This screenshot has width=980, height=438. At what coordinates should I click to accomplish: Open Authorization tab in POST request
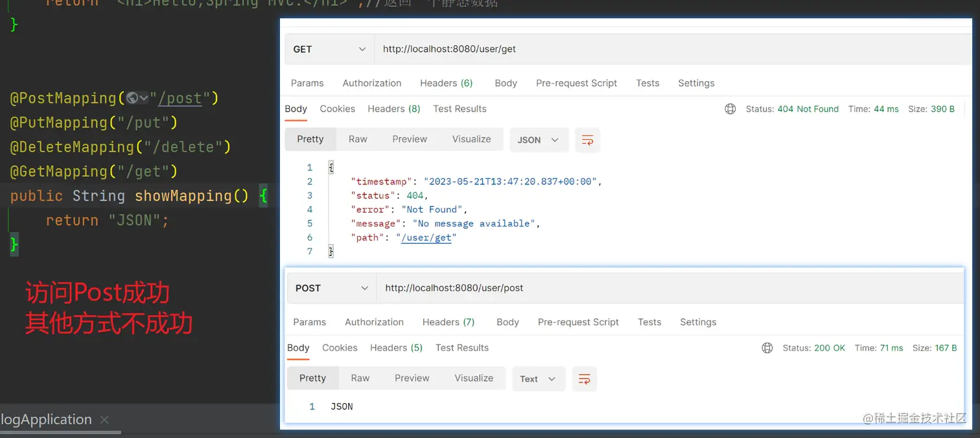pos(374,322)
